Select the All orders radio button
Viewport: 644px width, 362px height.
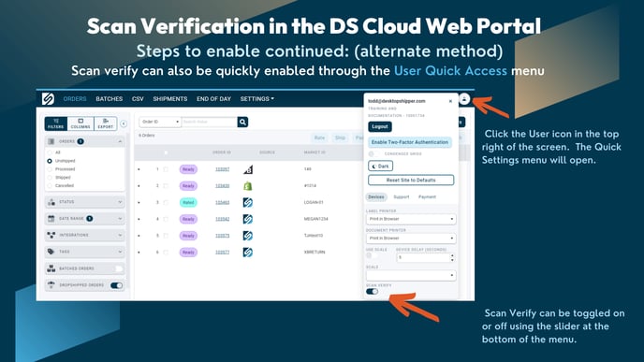point(50,152)
